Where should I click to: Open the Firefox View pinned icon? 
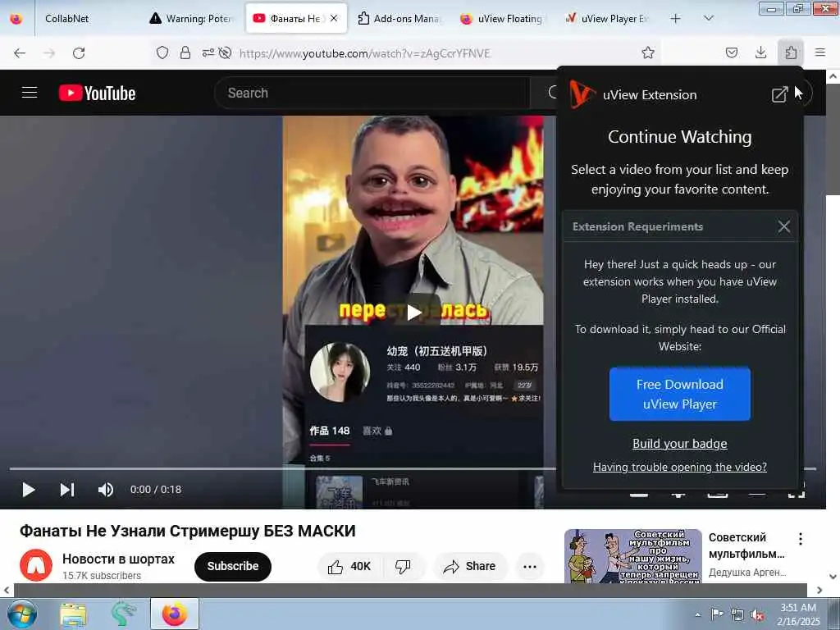click(16, 19)
